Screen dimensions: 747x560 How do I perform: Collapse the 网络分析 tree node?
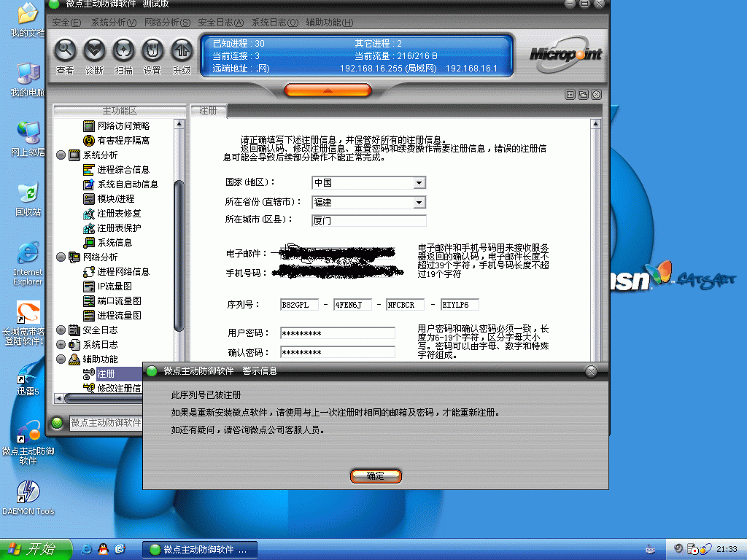tap(61, 257)
